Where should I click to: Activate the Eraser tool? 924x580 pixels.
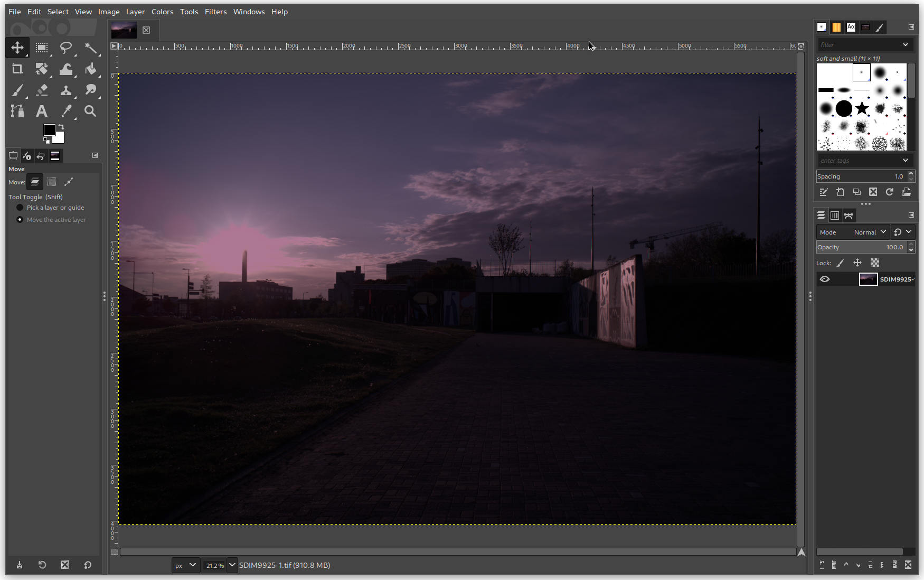coord(42,90)
